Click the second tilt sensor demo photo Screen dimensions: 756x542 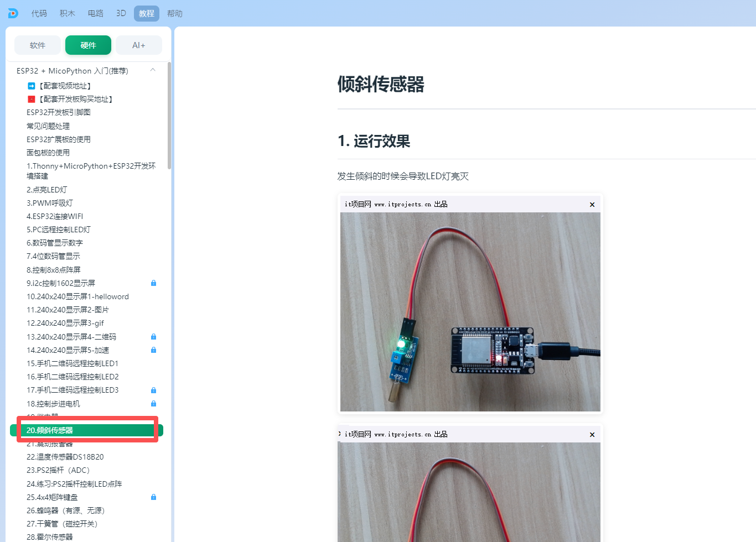(x=470, y=492)
